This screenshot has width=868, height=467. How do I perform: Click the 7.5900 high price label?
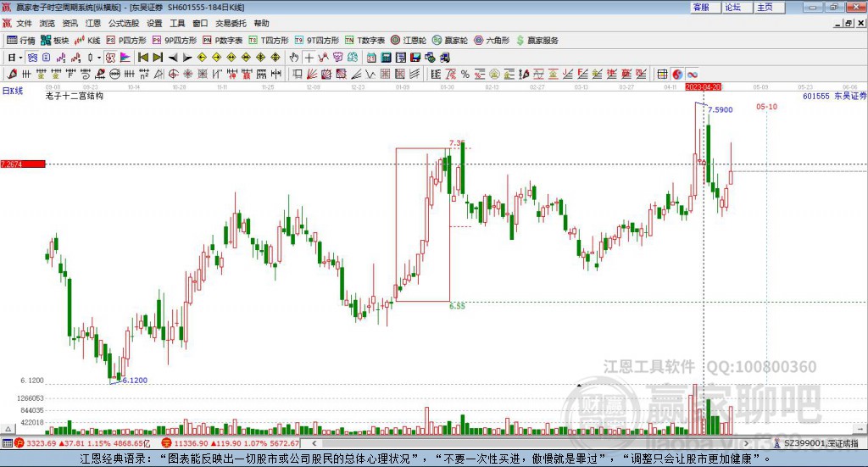[x=721, y=110]
